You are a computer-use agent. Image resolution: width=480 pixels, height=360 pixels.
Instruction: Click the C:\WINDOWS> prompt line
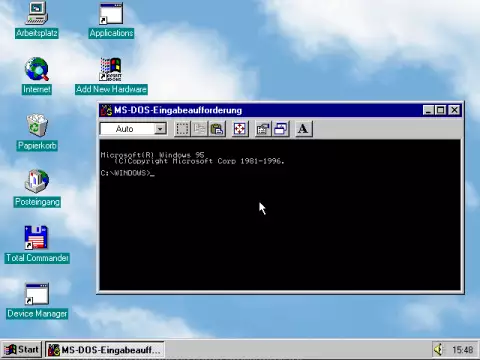pos(127,173)
